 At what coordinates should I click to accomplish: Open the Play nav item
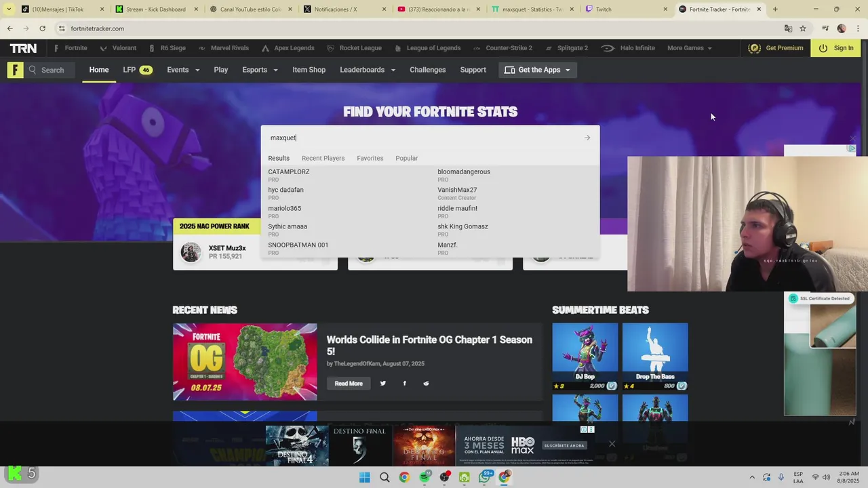(x=221, y=70)
